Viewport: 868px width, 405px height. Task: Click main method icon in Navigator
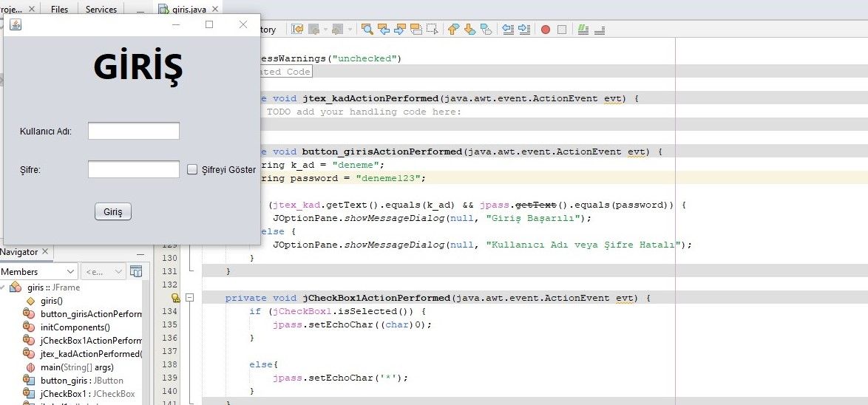tap(30, 367)
